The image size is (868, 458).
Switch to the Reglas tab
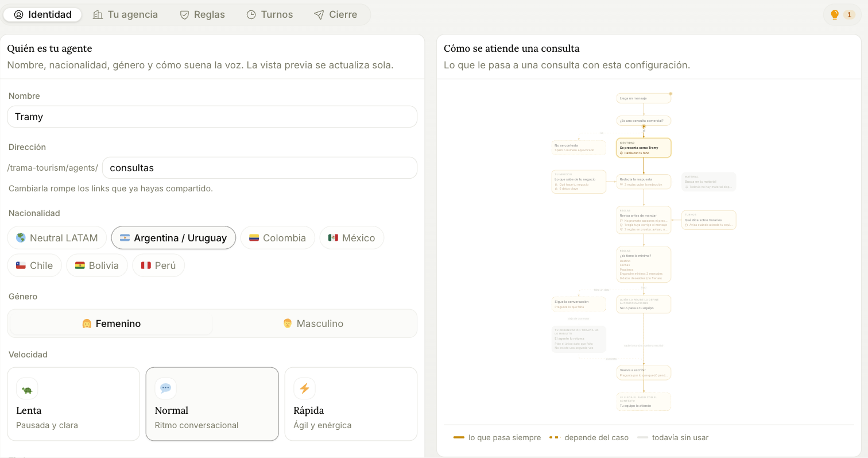coord(202,14)
